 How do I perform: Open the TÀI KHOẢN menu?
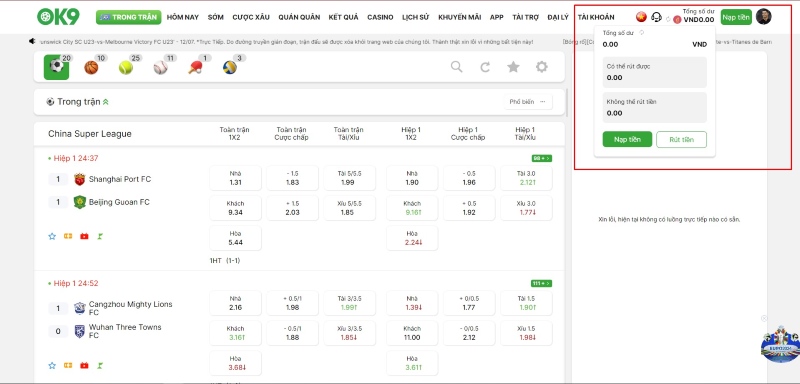tap(596, 17)
